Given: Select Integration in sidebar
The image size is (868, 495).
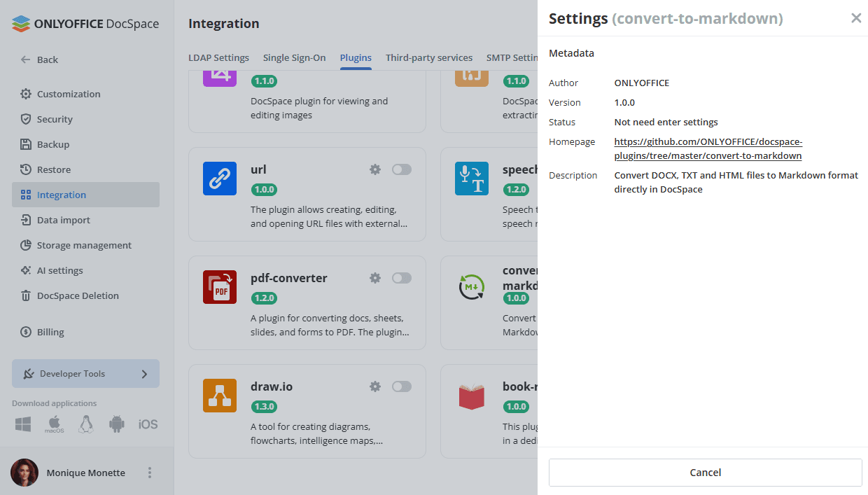Looking at the screenshot, I should (x=85, y=195).
